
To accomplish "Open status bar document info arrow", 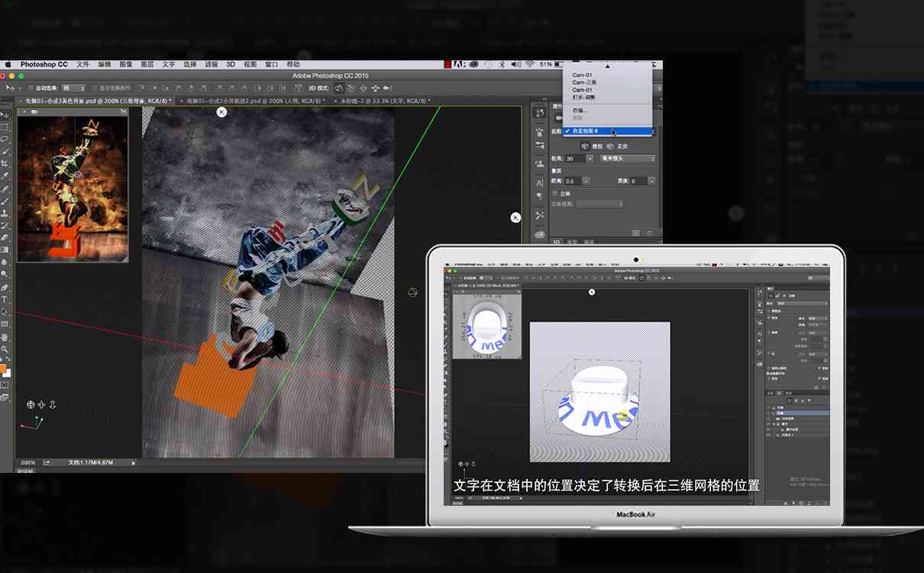I will point(134,462).
